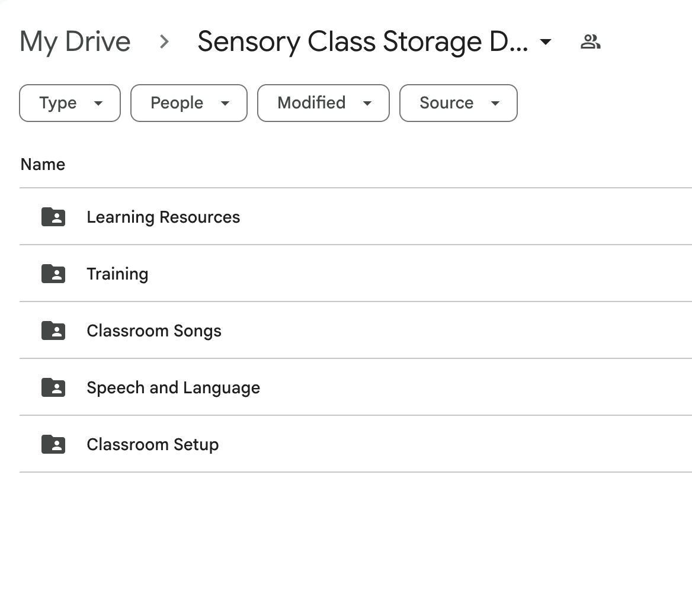Select the Classroom Setup folder name
The image size is (692, 616).
[153, 445]
